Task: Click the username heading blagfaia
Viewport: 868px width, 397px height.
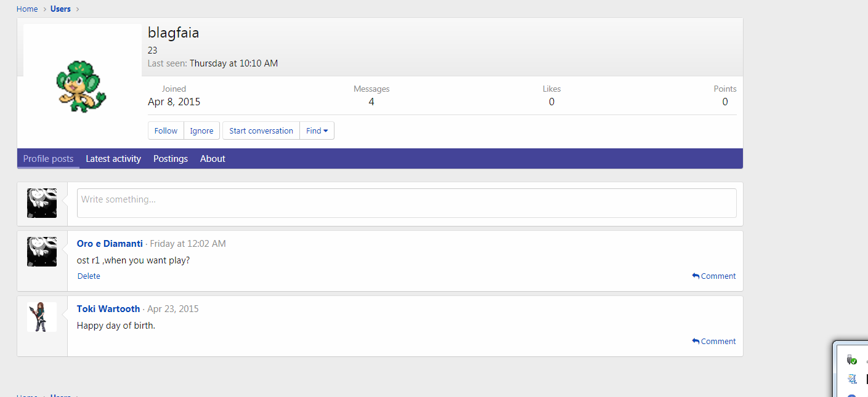Action: 174,33
